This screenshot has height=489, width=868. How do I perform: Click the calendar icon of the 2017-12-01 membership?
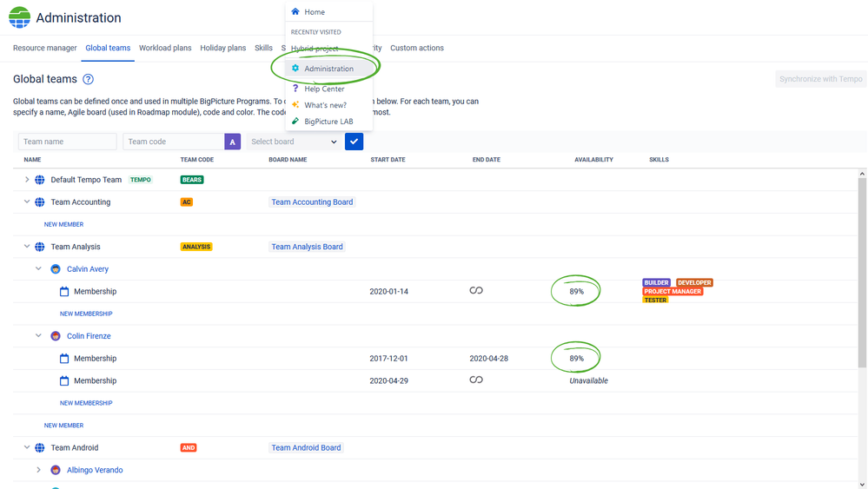pos(64,359)
